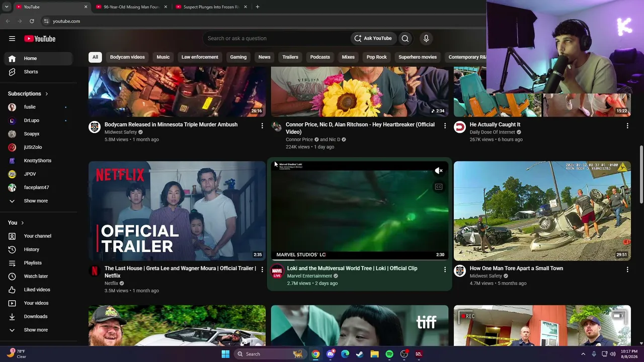
Task: Open a new browser tab
Action: [x=257, y=7]
